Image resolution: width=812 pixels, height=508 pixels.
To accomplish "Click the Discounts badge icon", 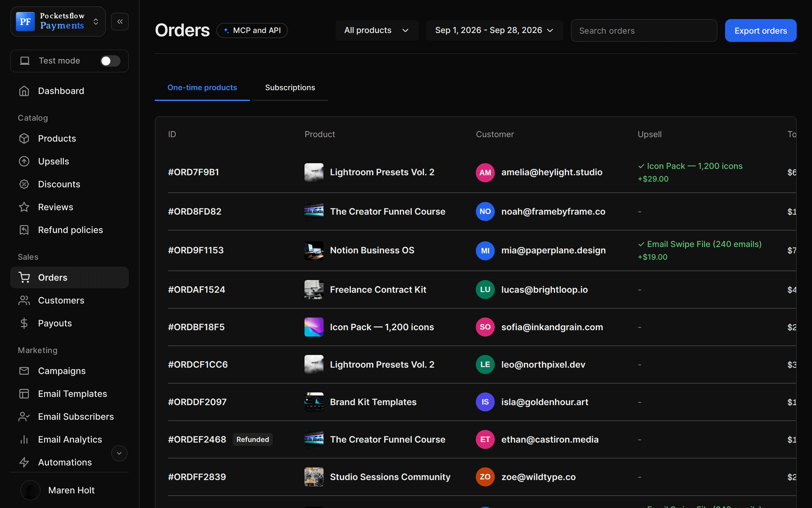I will coord(24,184).
